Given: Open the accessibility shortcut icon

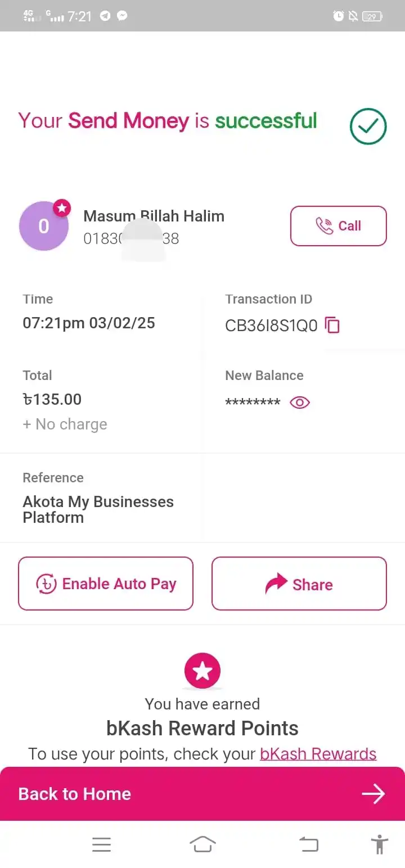Looking at the screenshot, I should pyautogui.click(x=380, y=844).
